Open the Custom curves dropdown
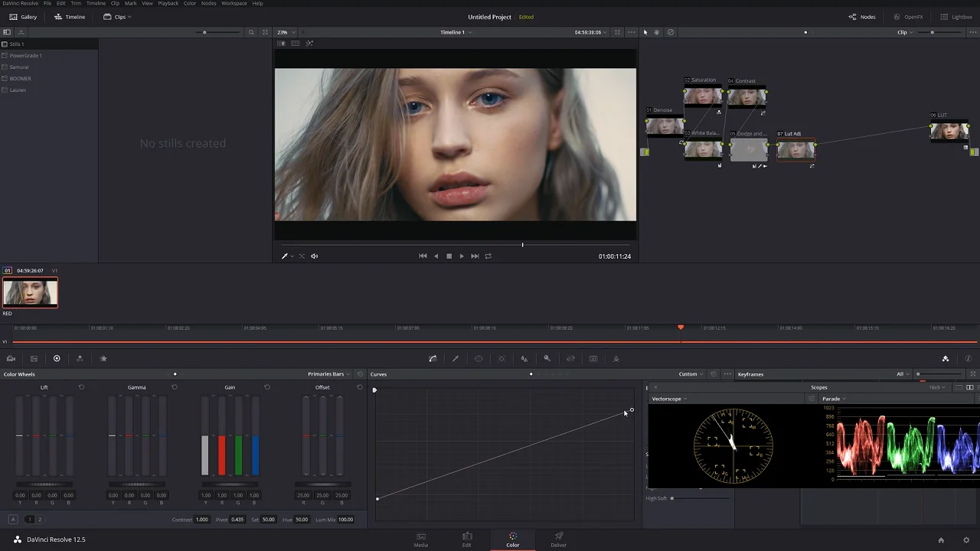The height and width of the screenshot is (551, 980). pos(691,374)
